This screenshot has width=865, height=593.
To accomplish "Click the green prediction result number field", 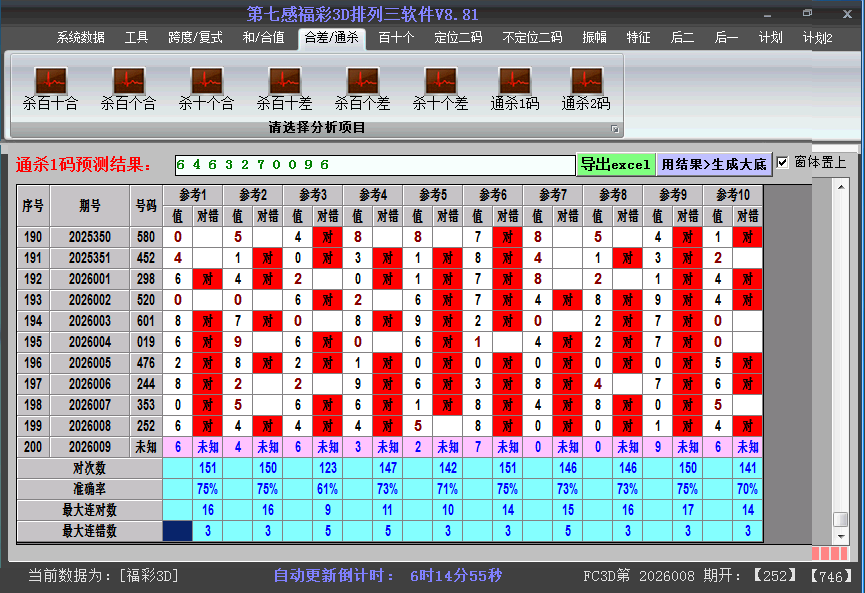I will click(373, 164).
